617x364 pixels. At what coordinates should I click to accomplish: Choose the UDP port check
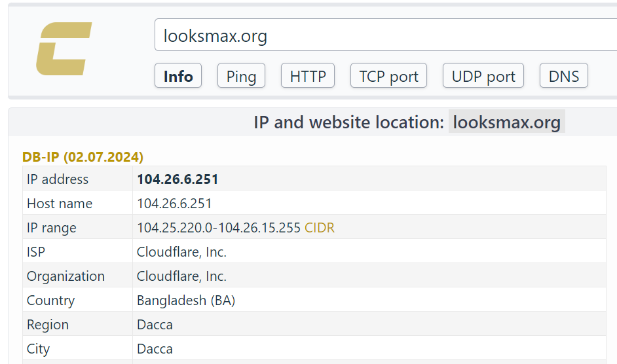pyautogui.click(x=483, y=77)
